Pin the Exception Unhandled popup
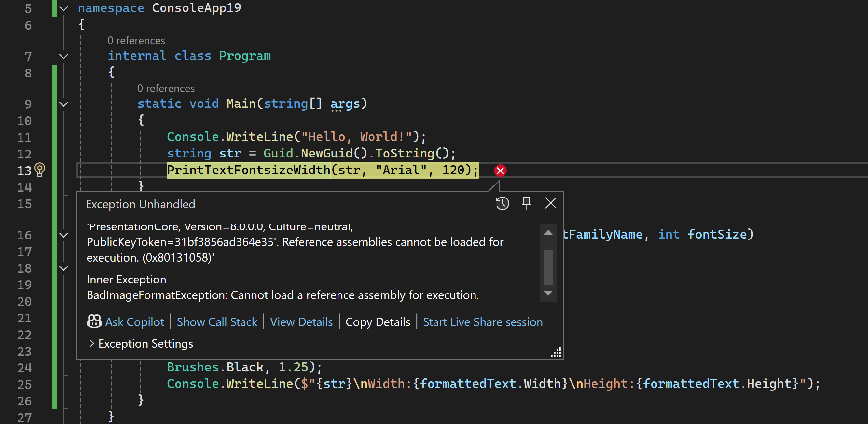This screenshot has height=424, width=868. click(x=526, y=203)
